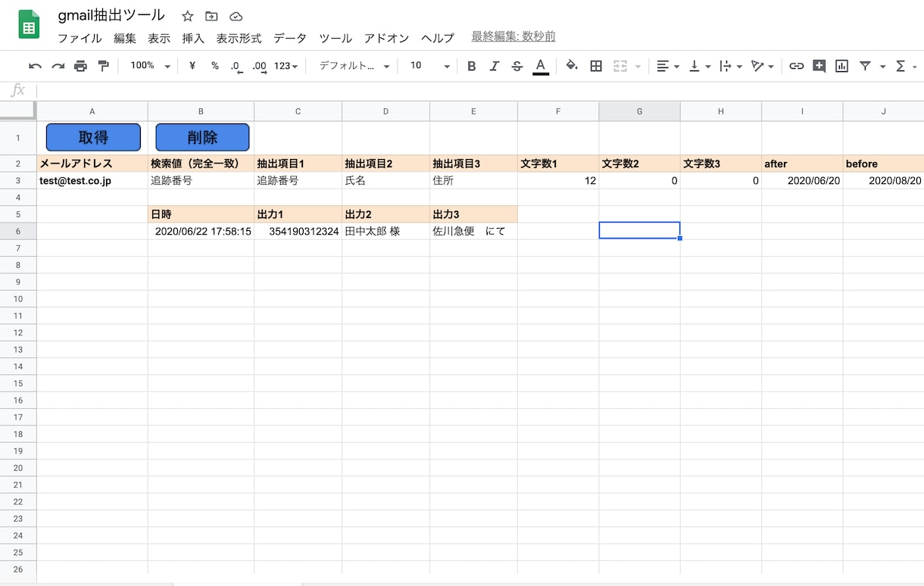Screen dimensions: 924x586
Task: Toggle strikethrough formatting
Action: (517, 67)
